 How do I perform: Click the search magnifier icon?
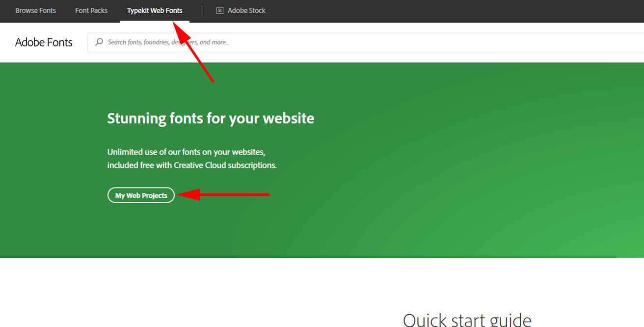(99, 42)
